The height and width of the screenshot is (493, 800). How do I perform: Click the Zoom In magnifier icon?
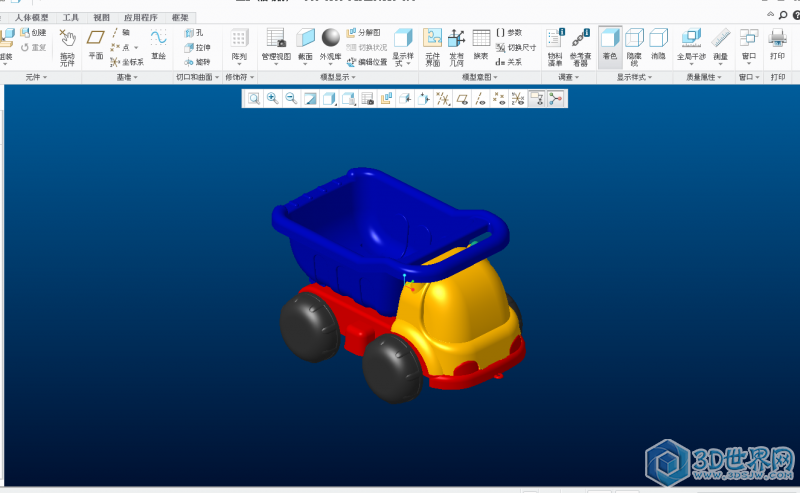(272, 98)
